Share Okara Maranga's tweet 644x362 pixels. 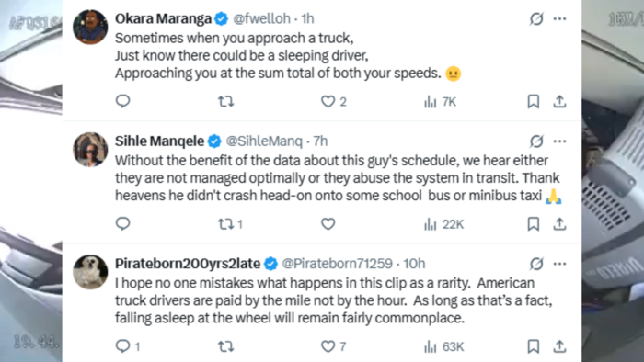[x=559, y=101]
